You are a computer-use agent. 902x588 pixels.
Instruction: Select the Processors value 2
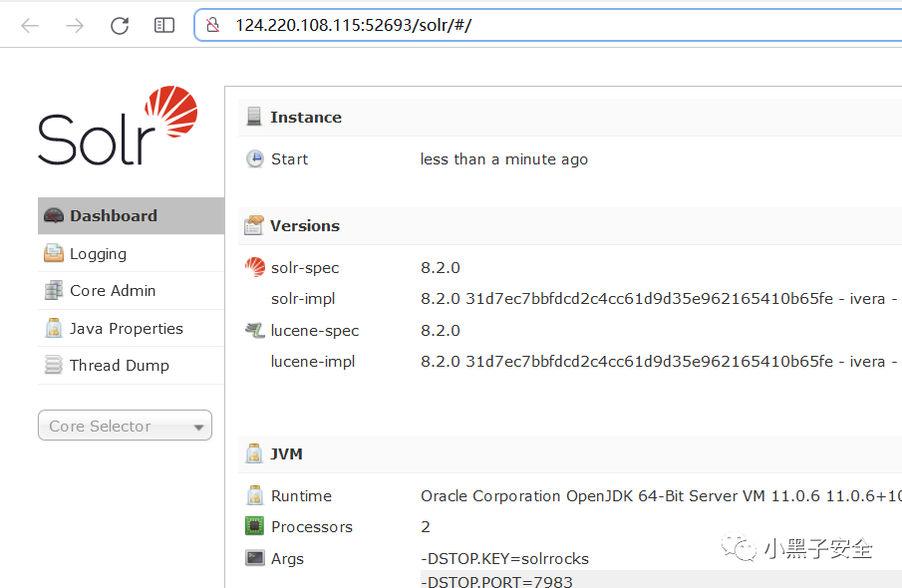426,527
